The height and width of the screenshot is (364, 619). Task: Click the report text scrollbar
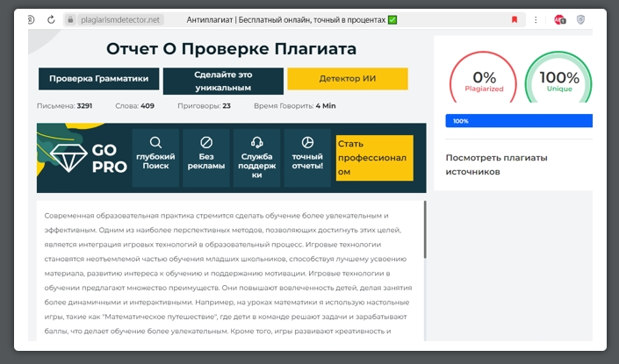pos(425,230)
